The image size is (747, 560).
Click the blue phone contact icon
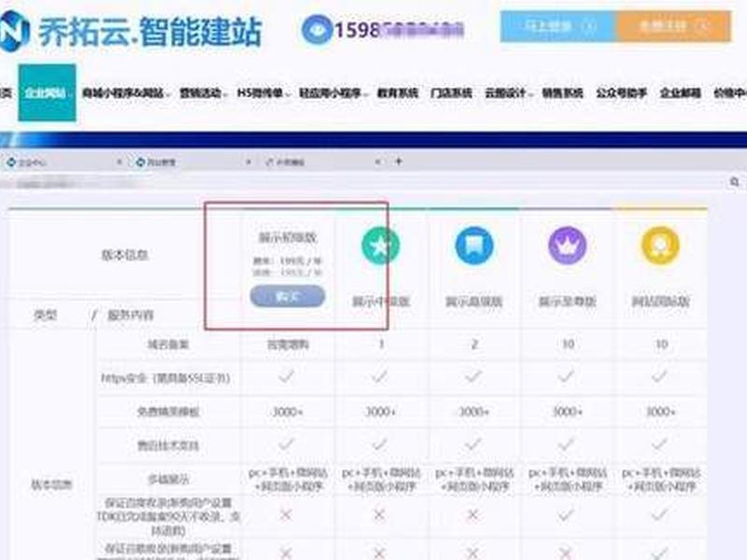click(317, 30)
